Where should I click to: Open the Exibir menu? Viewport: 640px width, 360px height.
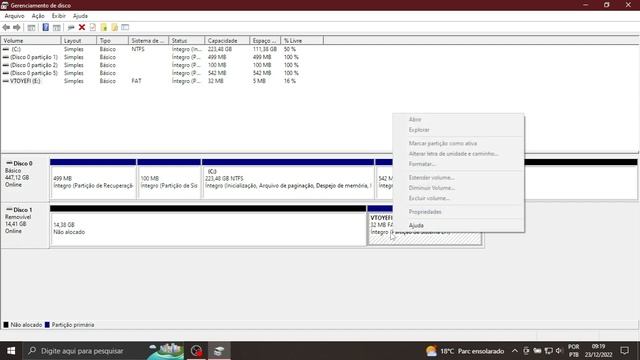(58, 16)
